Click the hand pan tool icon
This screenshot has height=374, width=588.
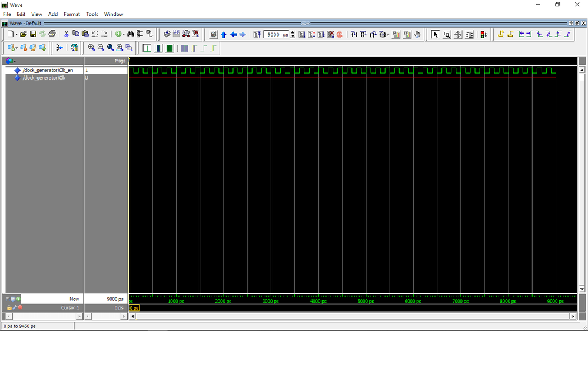tap(417, 34)
